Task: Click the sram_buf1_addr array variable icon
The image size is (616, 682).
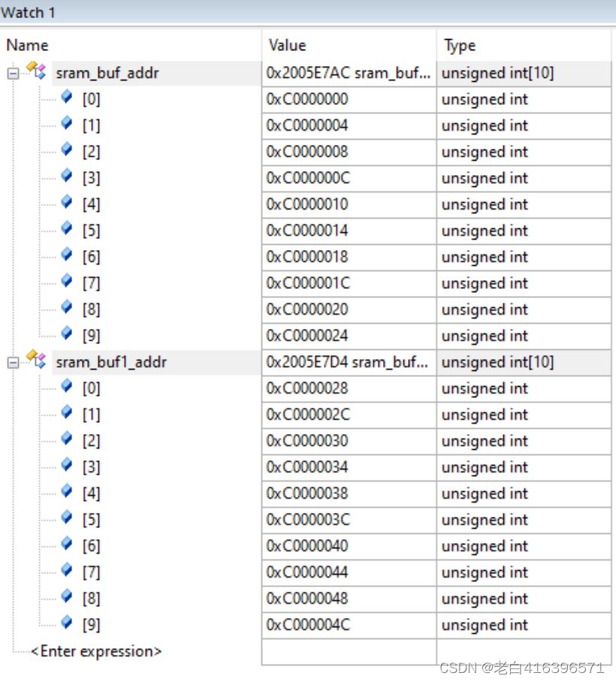Action: pyautogui.click(x=36, y=360)
